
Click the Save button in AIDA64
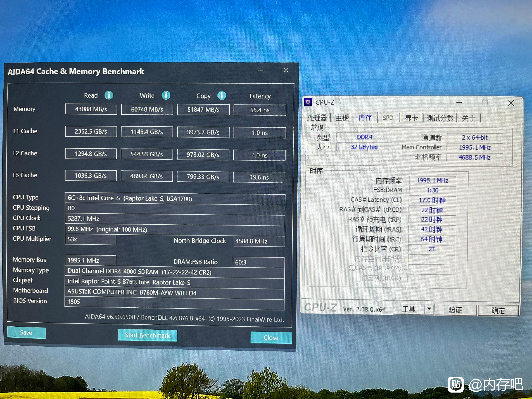(27, 333)
